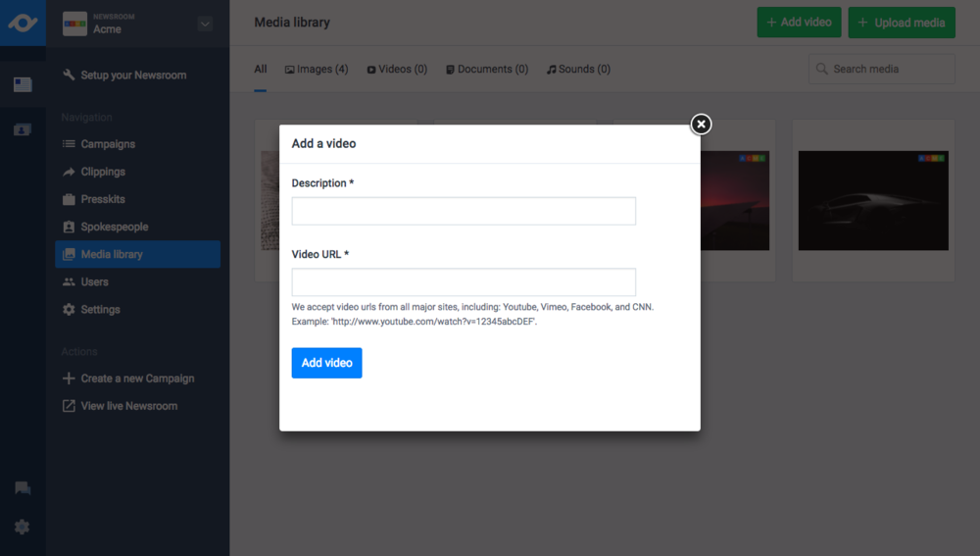Click the Video URL input field
The image size is (980, 556).
point(464,282)
